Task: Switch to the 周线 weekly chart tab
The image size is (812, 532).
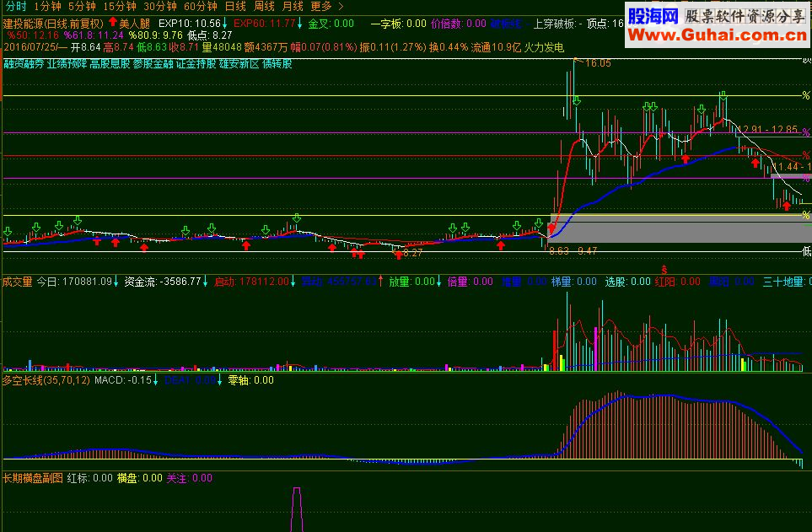Action: tap(264, 6)
